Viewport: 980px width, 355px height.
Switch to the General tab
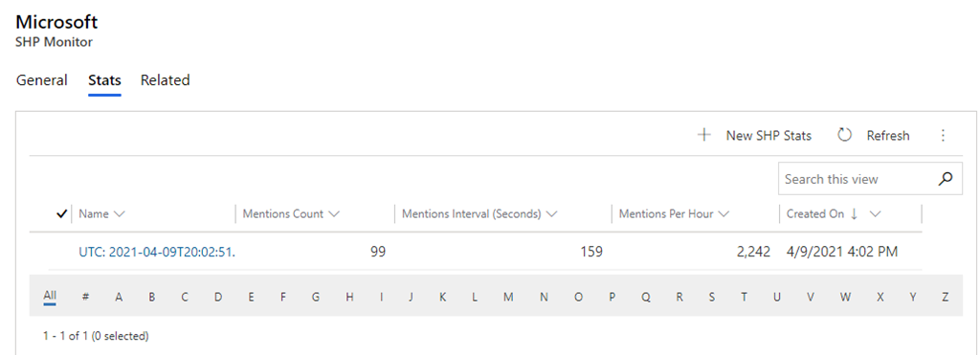pyautogui.click(x=42, y=80)
